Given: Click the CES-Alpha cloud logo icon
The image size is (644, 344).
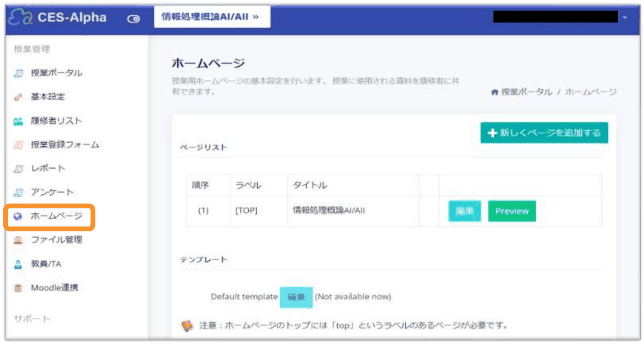Looking at the screenshot, I should pos(20,17).
